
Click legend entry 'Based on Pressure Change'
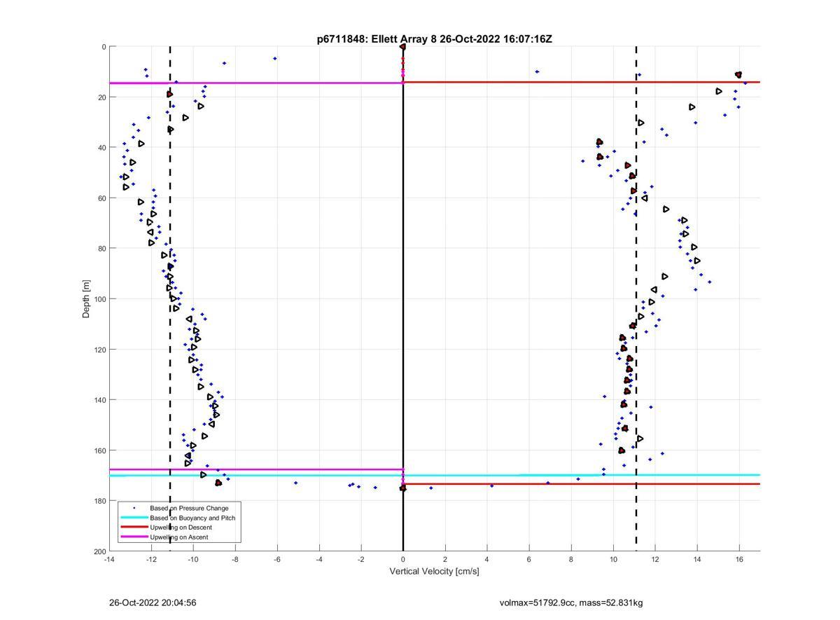click(189, 508)
